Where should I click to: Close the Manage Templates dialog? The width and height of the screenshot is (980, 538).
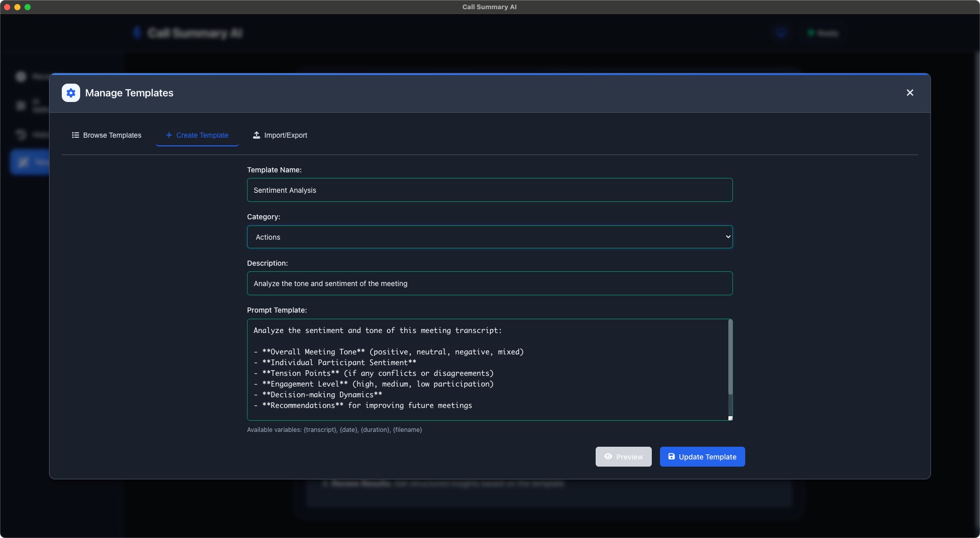pos(910,93)
